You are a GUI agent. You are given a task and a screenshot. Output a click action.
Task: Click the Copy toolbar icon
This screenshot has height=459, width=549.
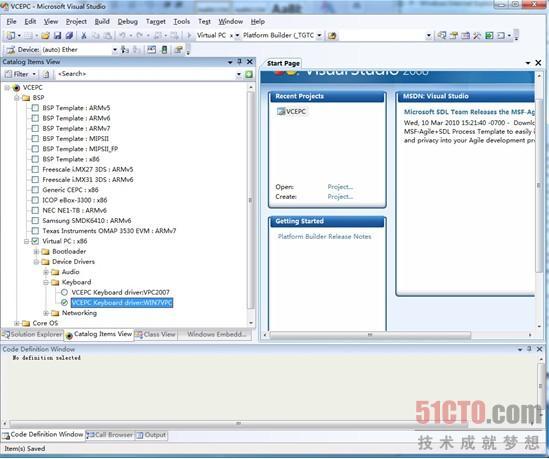(x=96, y=35)
